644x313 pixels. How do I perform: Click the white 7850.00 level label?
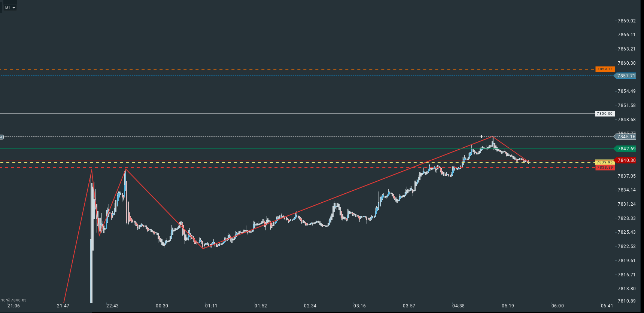tap(605, 114)
